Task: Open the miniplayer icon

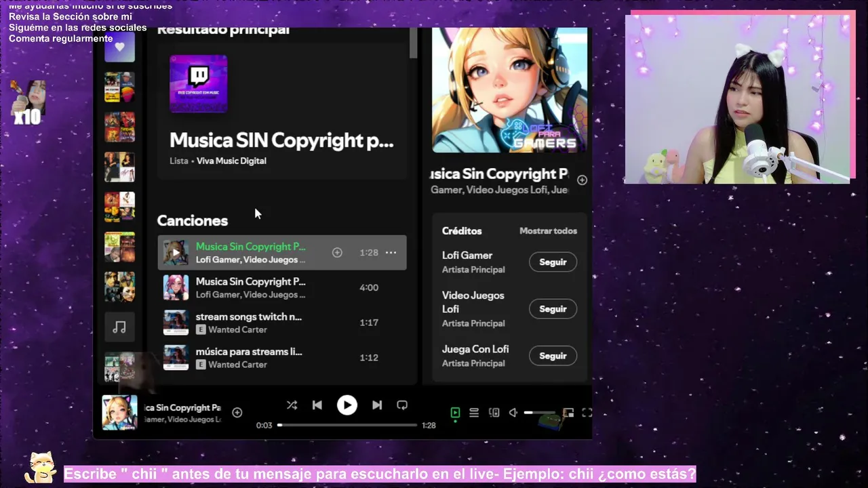Action: [568, 412]
